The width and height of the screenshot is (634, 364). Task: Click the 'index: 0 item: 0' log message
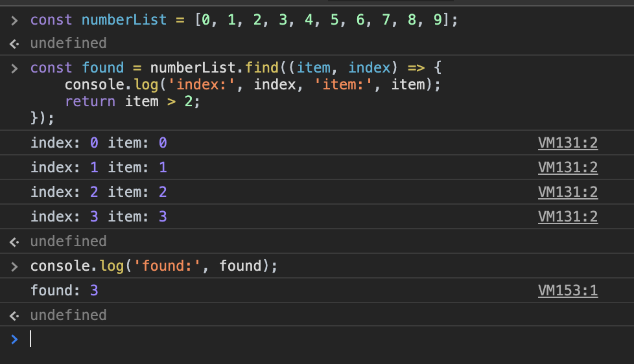[99, 142]
